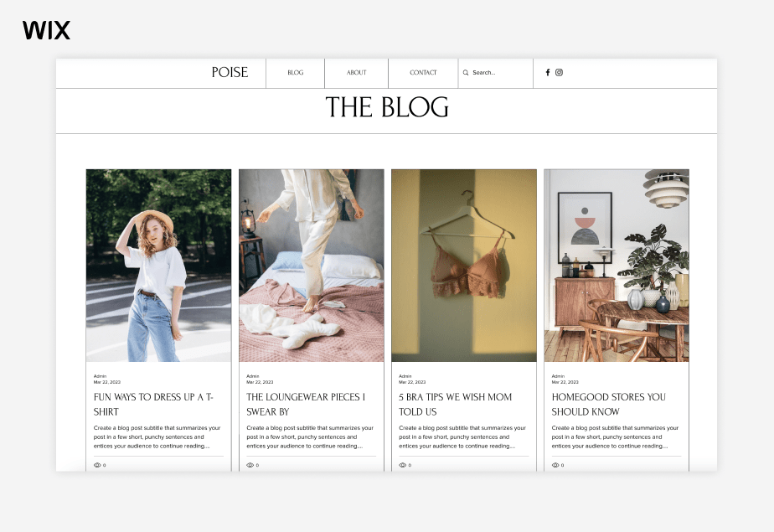Click the view counter under the Homegood Stores post

(554, 464)
